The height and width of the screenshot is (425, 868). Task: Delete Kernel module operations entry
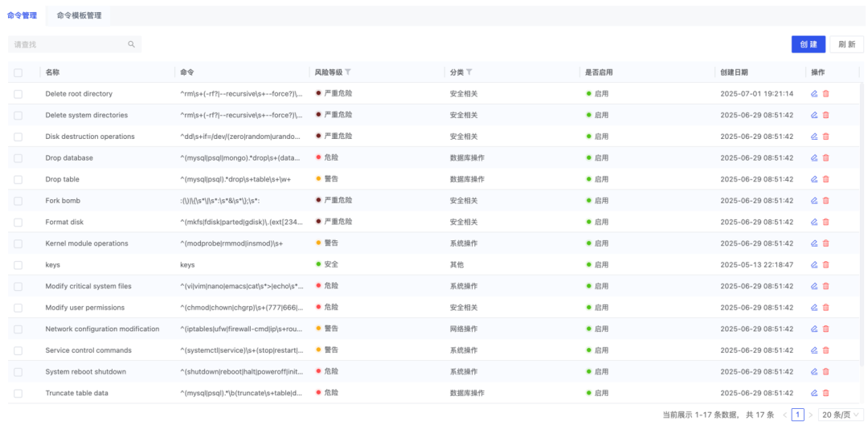(825, 243)
